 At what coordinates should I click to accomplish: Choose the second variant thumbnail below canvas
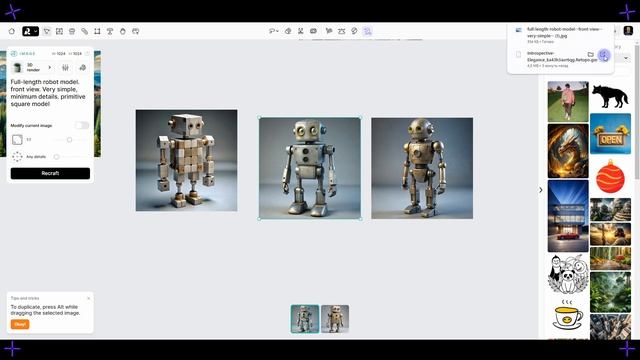point(335,319)
